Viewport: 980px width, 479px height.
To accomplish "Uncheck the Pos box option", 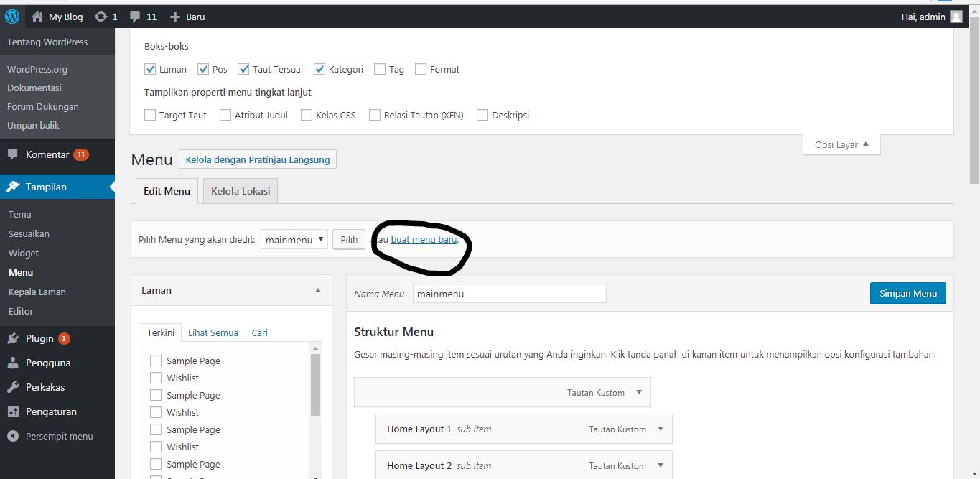I will tap(203, 69).
